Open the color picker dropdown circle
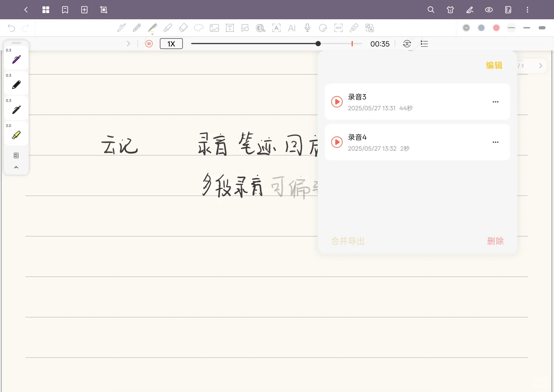Image resolution: width=554 pixels, height=392 pixels. pos(467,28)
